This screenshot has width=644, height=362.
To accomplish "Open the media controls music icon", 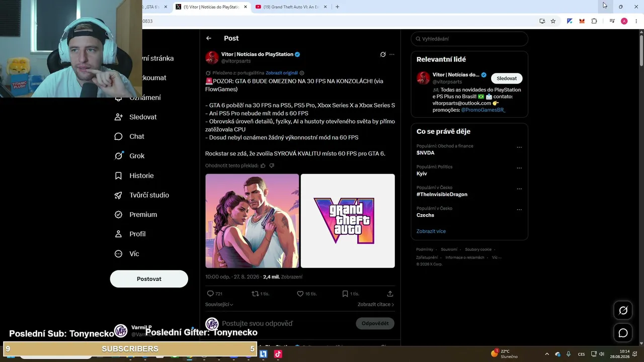I will pyautogui.click(x=612, y=21).
